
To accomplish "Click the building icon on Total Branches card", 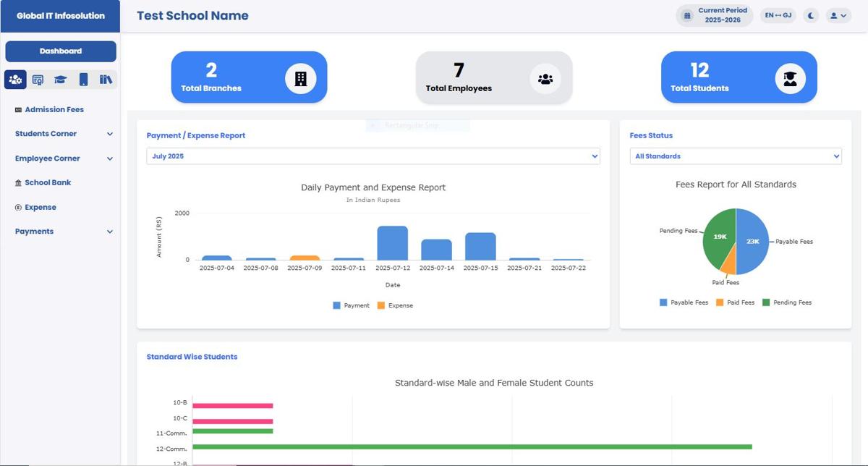I will pyautogui.click(x=301, y=79).
